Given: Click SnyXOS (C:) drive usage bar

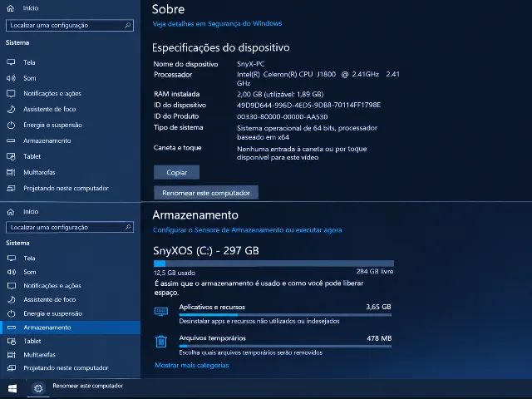Looking at the screenshot, I should (273, 264).
